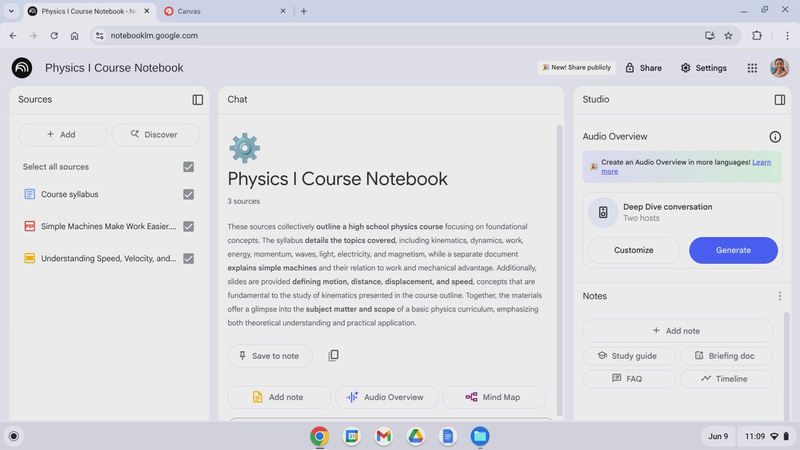This screenshot has width=800, height=450.
Task: Copy the summary with the copy icon
Action: pyautogui.click(x=333, y=355)
